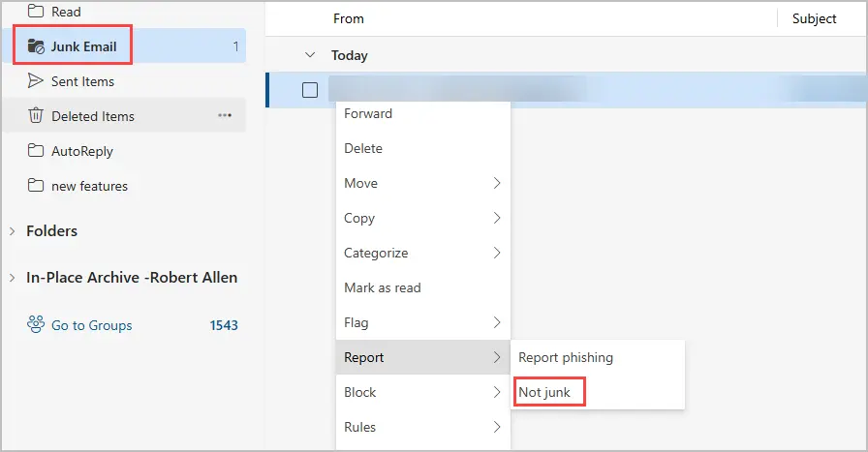This screenshot has width=868, height=452.
Task: Click the new features folder icon
Action: (x=36, y=186)
